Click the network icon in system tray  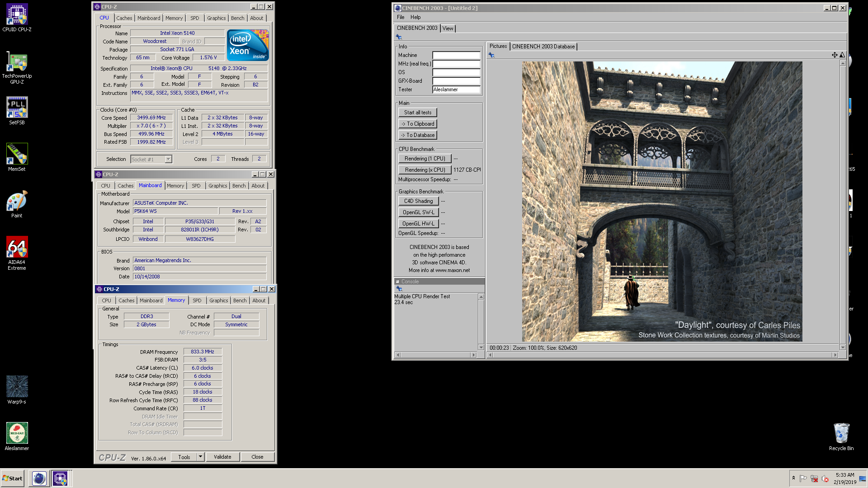tap(814, 479)
